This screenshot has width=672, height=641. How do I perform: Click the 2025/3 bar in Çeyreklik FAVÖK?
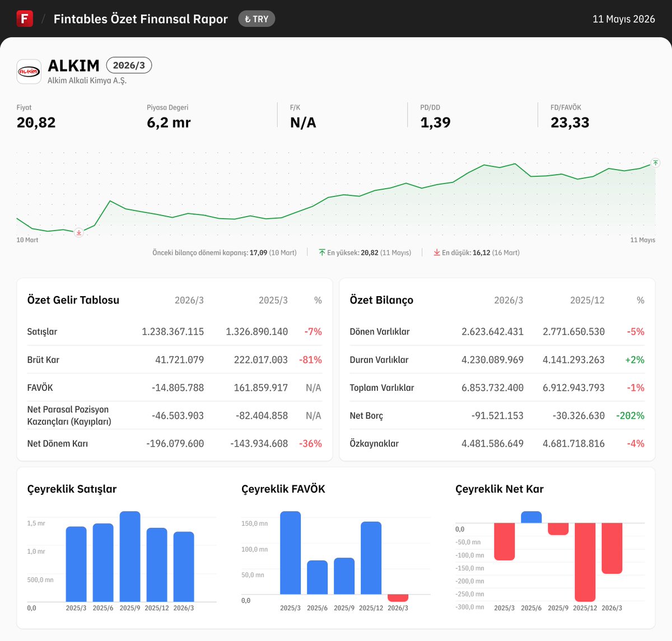[291, 553]
